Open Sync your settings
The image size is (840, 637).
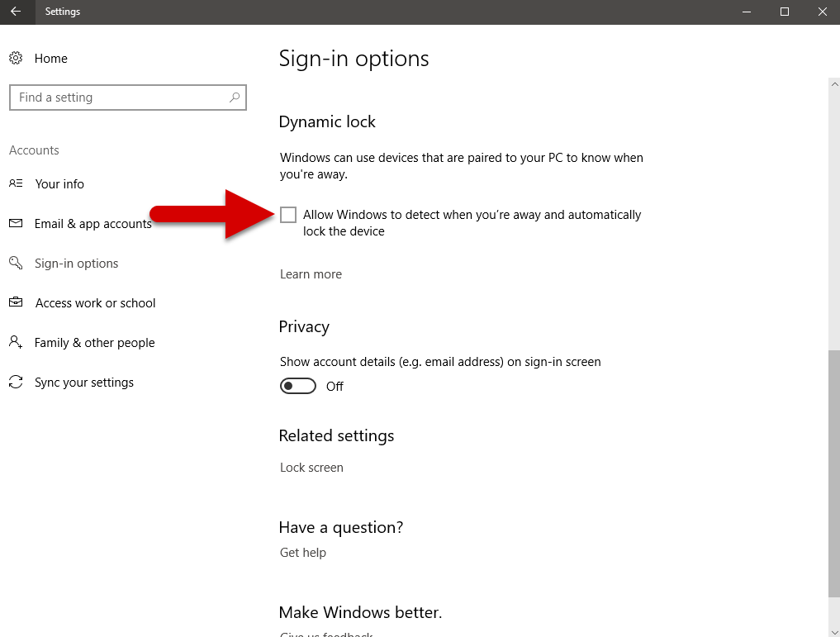[x=84, y=382]
